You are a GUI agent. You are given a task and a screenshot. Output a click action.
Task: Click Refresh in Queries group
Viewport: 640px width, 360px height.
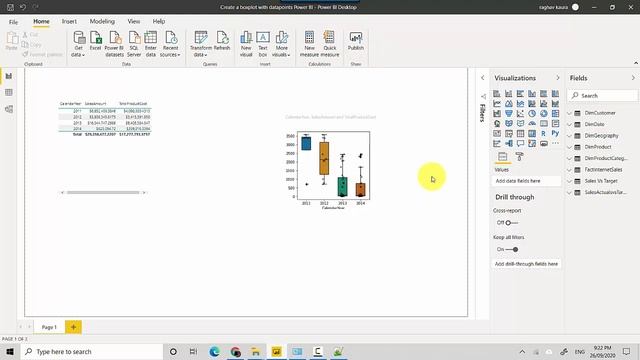222,41
